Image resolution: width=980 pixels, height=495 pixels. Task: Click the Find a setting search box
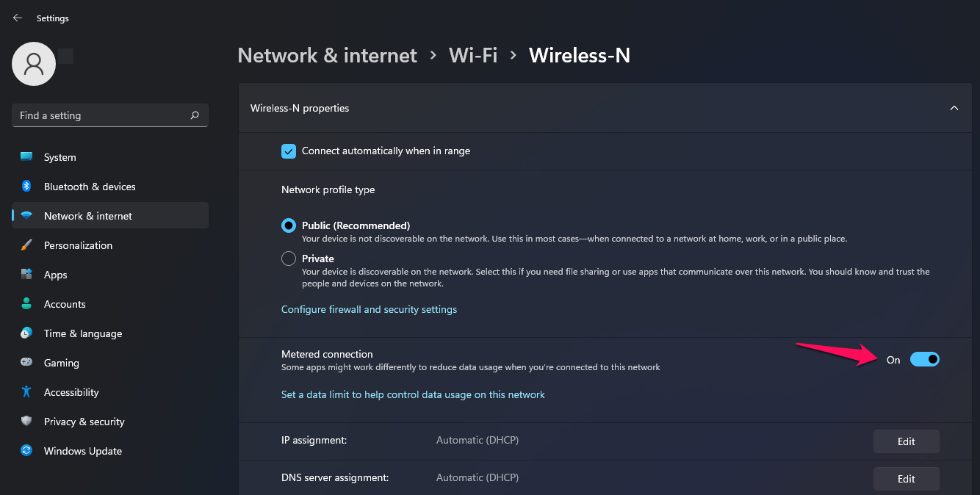pos(109,115)
